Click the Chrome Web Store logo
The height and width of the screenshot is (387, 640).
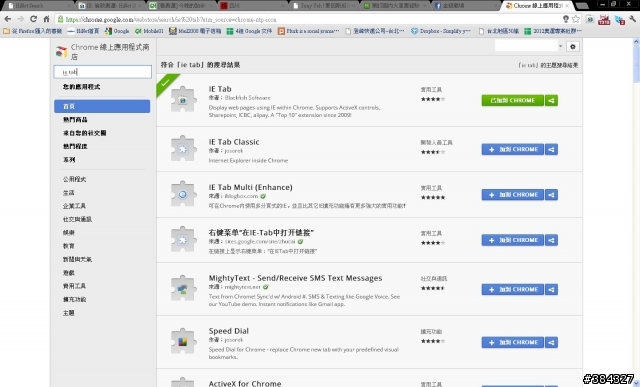point(61,52)
